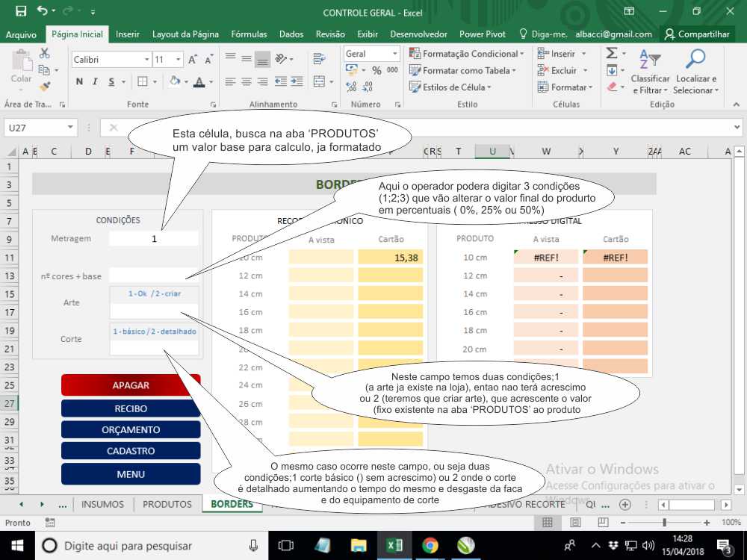Adjust the zoom slider in status bar
747x560 pixels.
click(x=665, y=523)
